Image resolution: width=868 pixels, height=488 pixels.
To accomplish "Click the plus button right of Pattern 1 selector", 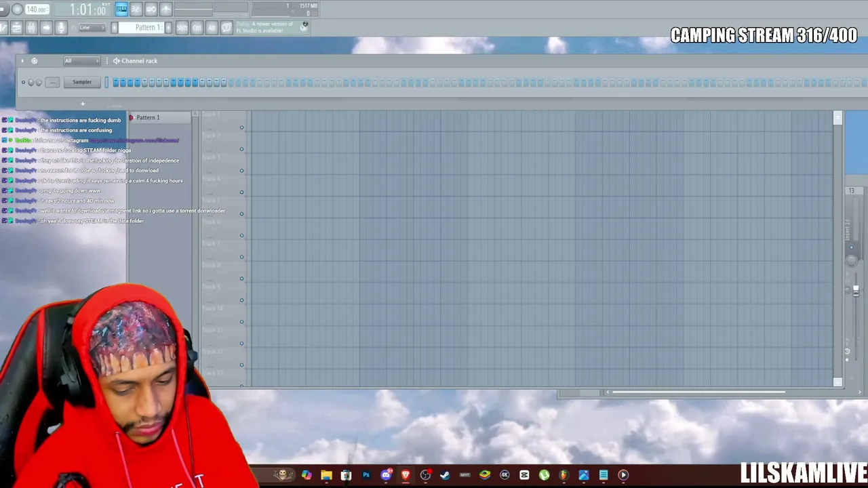I will click(x=167, y=27).
